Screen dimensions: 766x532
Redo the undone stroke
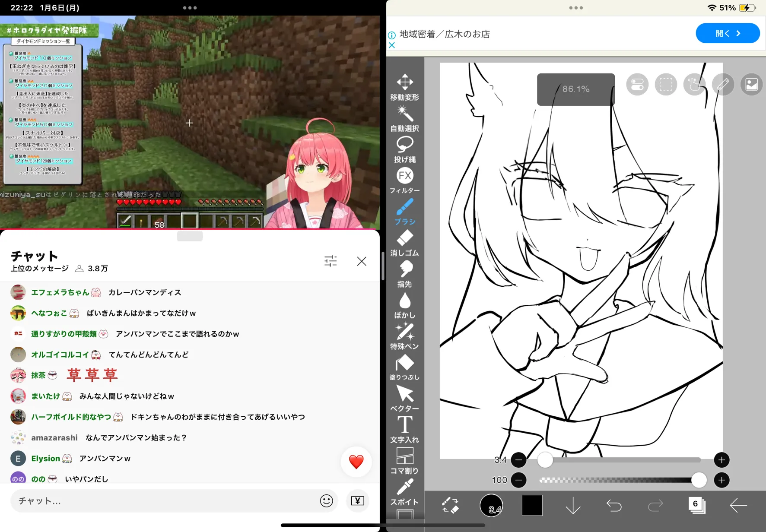click(655, 505)
